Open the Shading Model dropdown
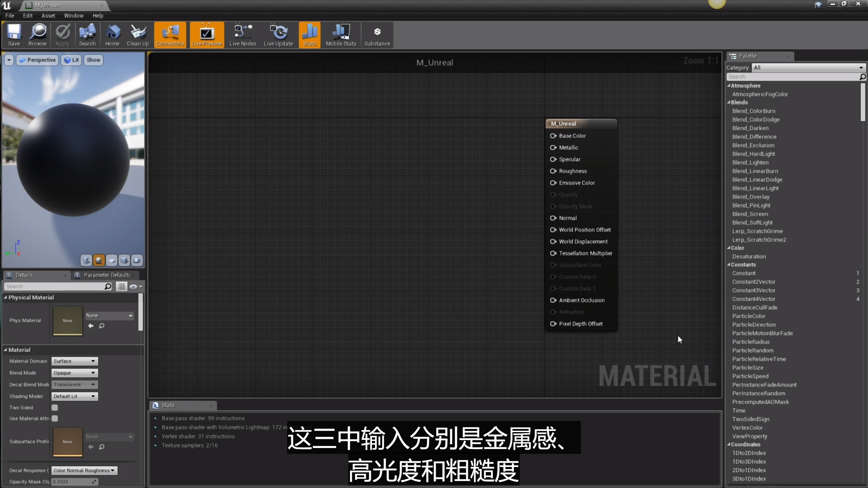This screenshot has width=868, height=488. pyautogui.click(x=75, y=396)
